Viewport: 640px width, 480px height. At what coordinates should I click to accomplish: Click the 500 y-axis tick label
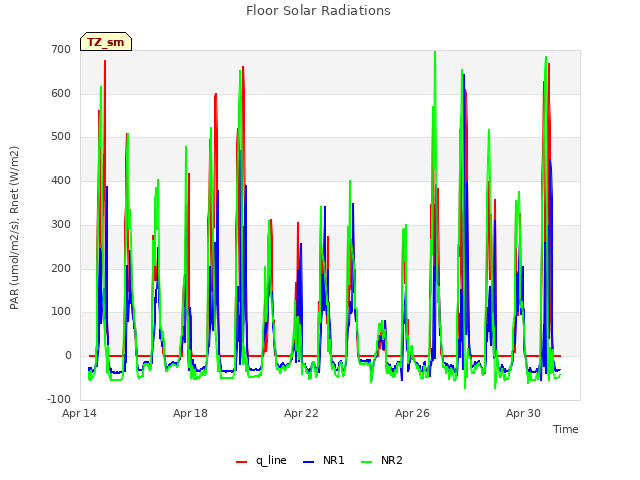click(x=61, y=137)
